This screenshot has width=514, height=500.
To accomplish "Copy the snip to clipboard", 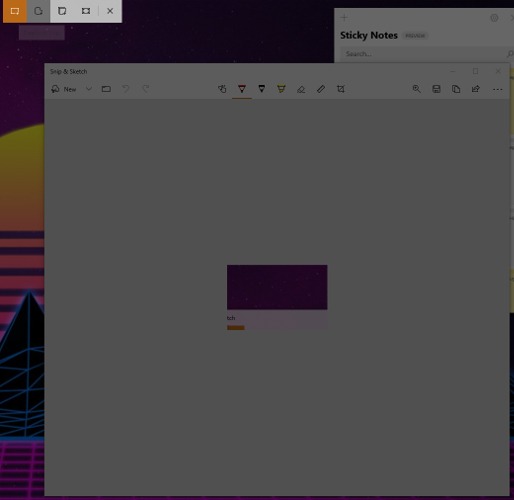I will pos(456,89).
